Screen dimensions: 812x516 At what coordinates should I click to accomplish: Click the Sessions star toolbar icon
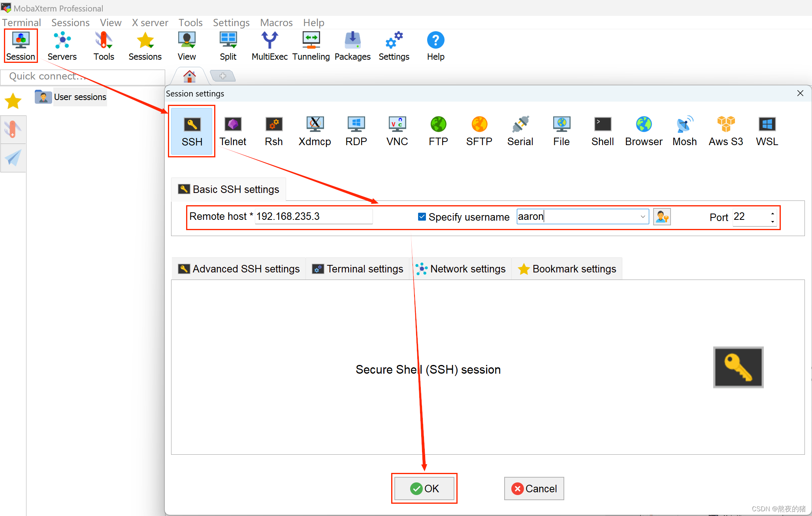(x=145, y=46)
